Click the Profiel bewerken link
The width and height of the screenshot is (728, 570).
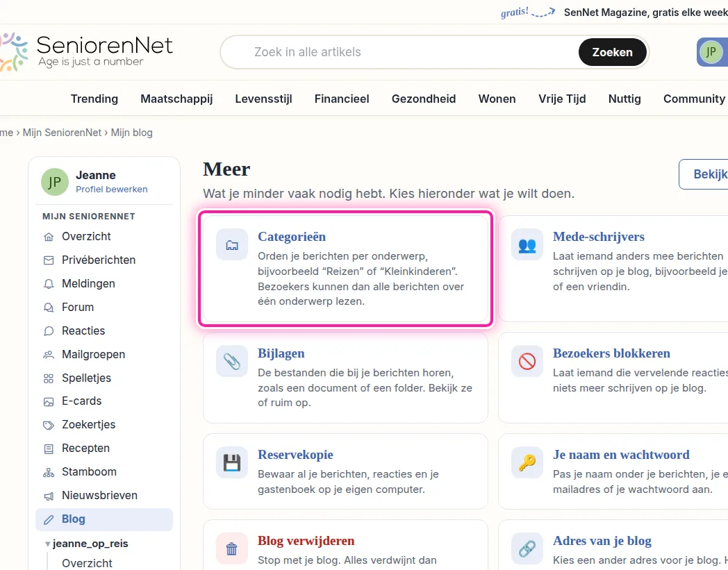click(x=111, y=190)
